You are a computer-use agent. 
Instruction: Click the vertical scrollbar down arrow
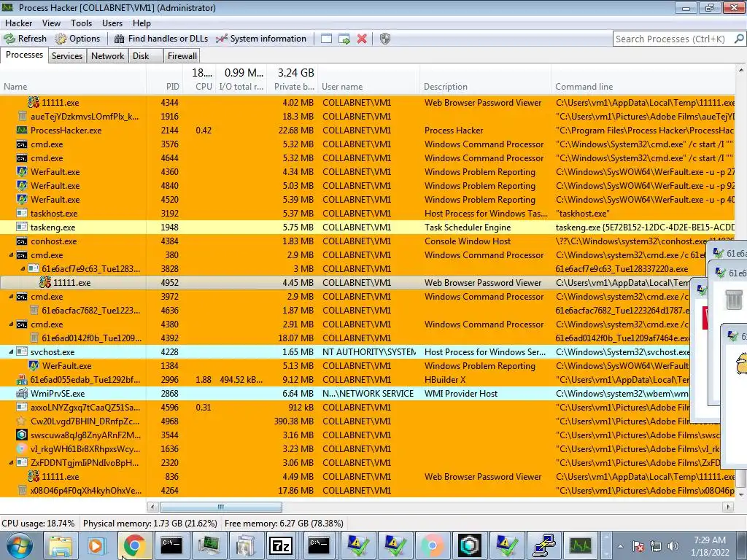tap(741, 494)
